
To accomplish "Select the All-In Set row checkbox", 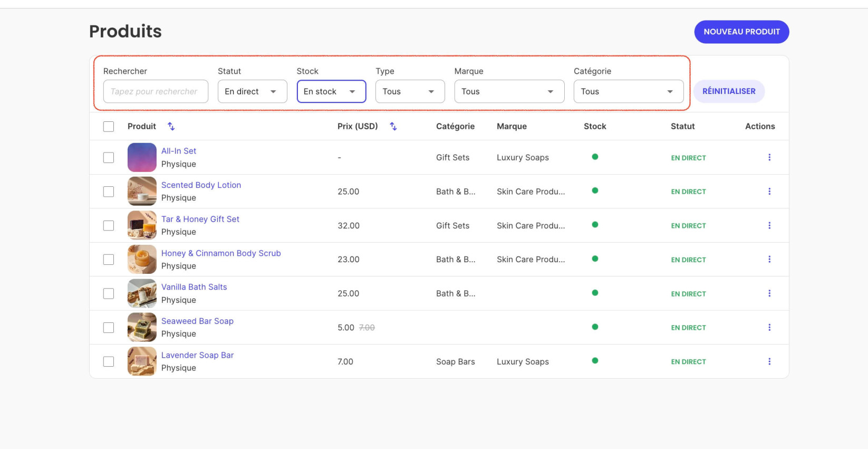I will pyautogui.click(x=109, y=158).
